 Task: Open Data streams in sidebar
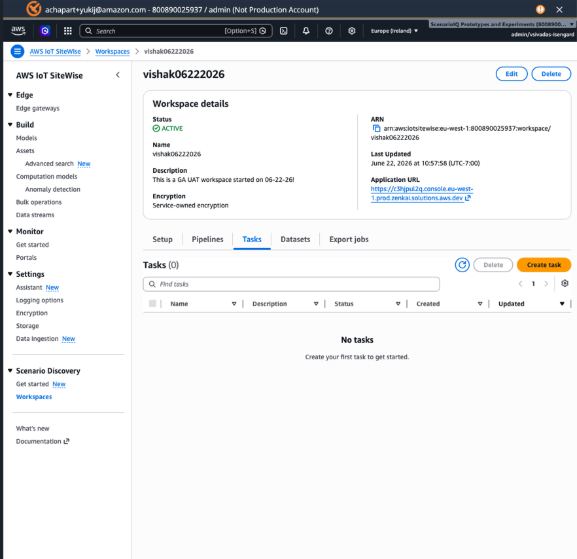[x=35, y=215]
